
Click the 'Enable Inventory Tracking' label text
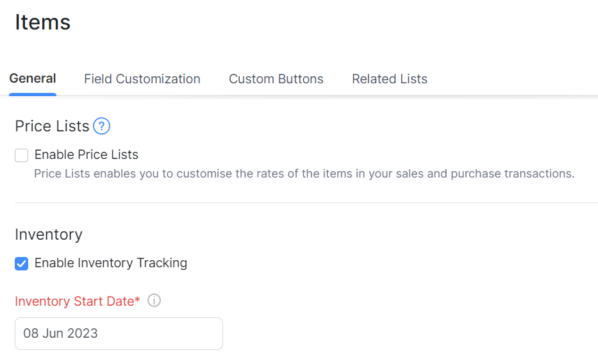(111, 263)
